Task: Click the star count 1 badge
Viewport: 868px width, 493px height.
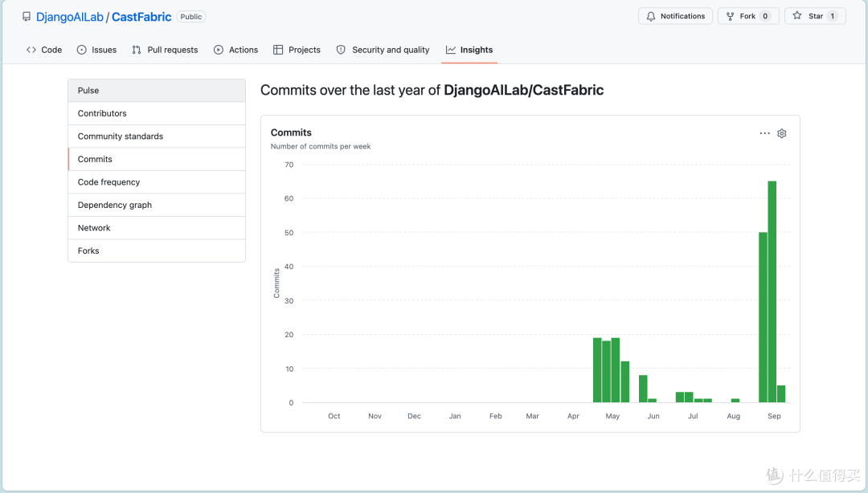Action: coord(832,16)
